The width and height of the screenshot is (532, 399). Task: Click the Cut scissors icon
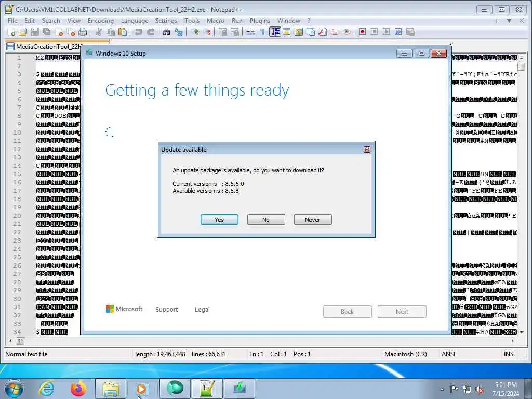[99, 32]
